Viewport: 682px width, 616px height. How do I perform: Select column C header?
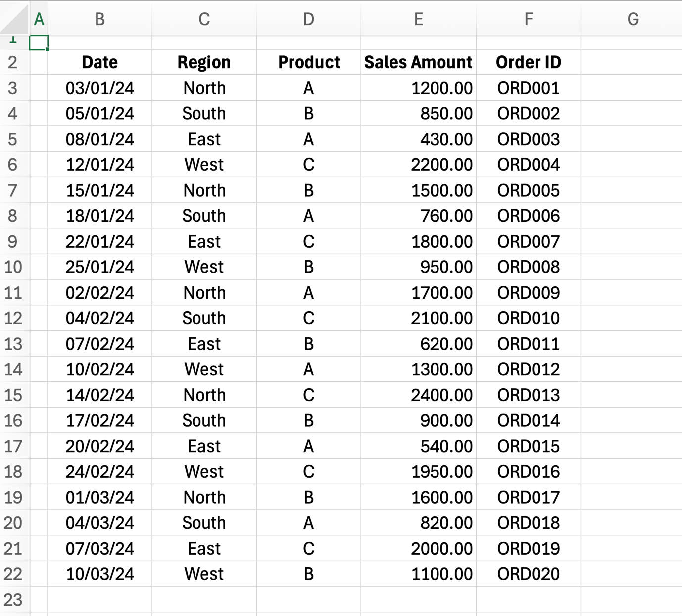click(x=204, y=19)
